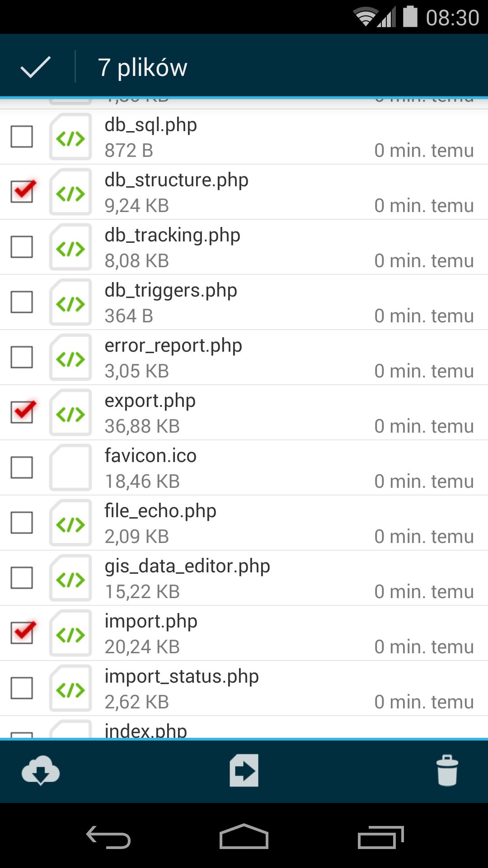Tap the trash delete icon

pos(447,770)
